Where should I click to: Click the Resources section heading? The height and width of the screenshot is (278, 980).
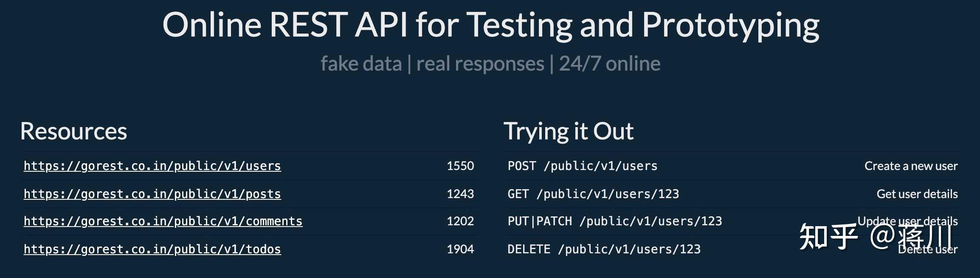[73, 131]
